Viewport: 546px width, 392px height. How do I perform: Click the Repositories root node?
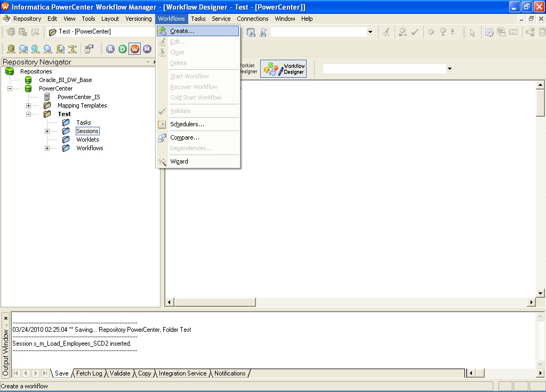coord(36,72)
